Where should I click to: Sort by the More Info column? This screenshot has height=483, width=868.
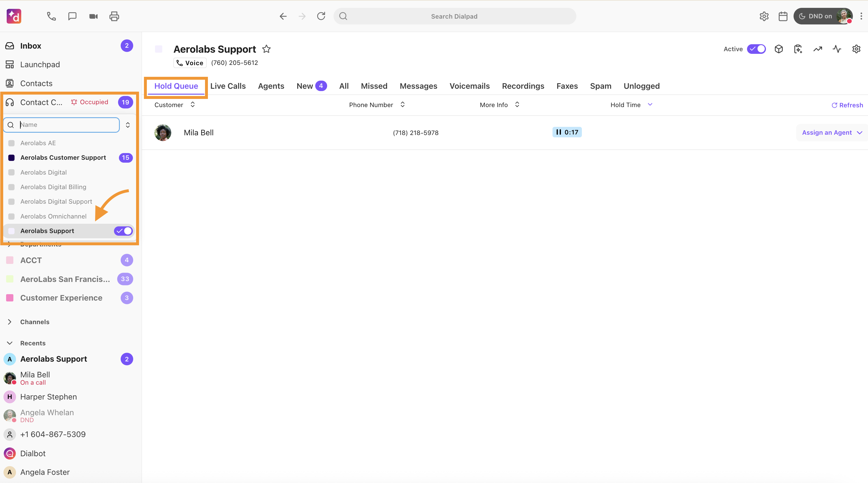click(499, 105)
